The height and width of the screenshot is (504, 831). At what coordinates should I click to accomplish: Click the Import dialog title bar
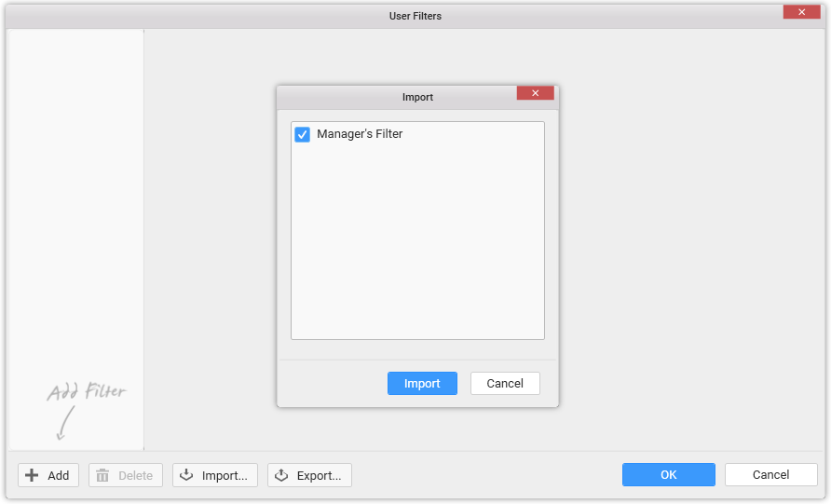416,97
